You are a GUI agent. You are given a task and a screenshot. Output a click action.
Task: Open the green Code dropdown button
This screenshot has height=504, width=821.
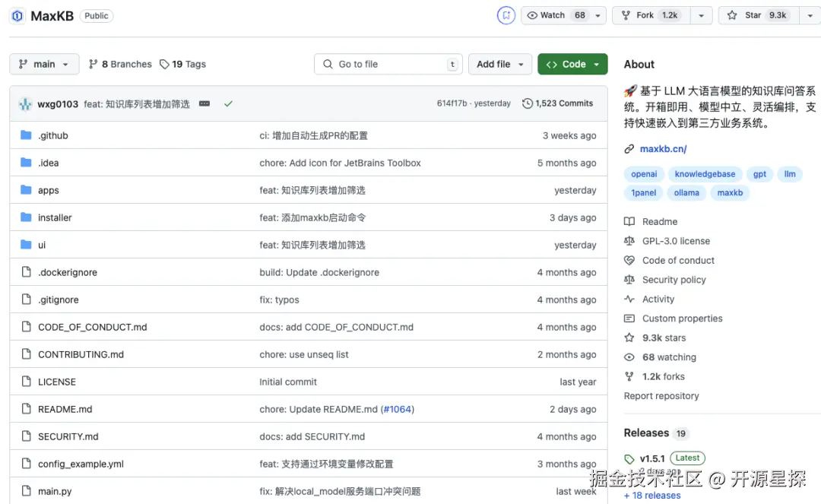(x=572, y=64)
